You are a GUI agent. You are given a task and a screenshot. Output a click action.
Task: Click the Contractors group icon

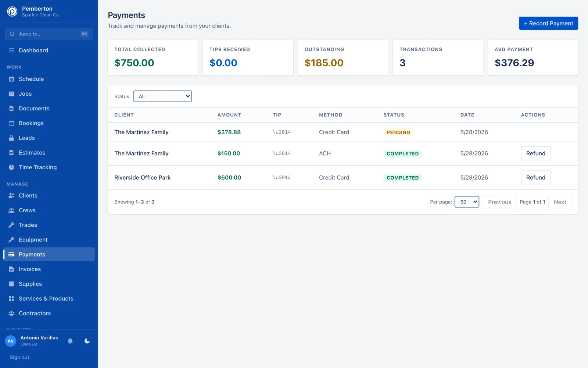11,314
